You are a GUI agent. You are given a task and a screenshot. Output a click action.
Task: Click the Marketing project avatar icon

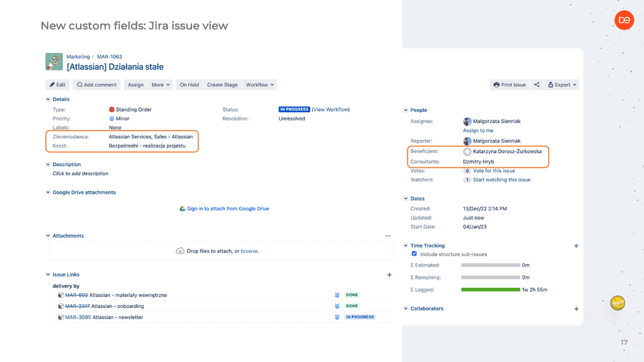click(54, 62)
